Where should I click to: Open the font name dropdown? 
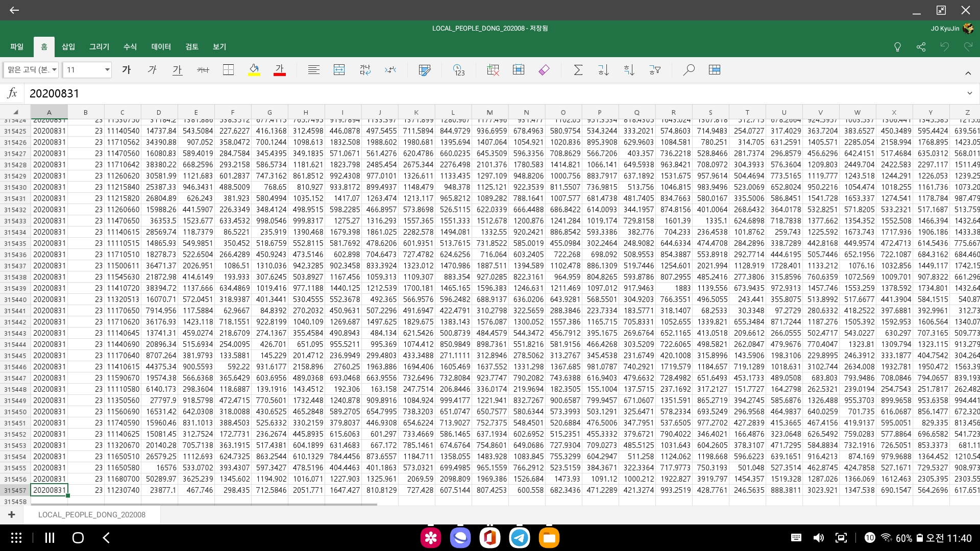tap(32, 70)
